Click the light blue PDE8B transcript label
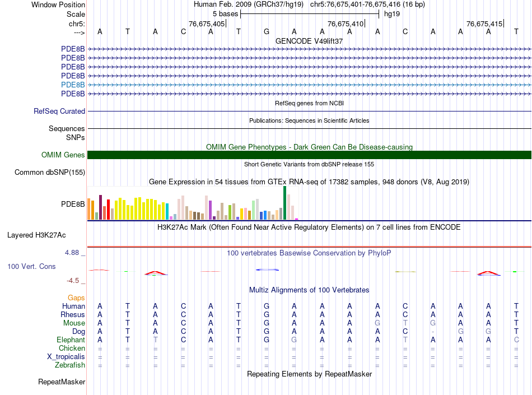 [x=73, y=85]
